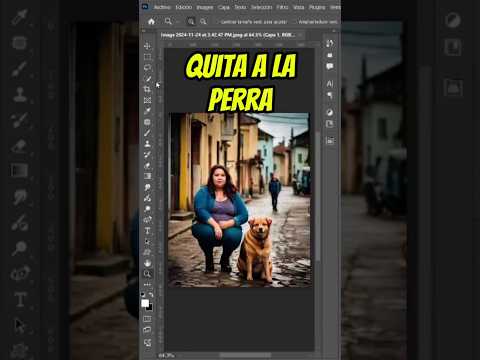
Task: Go to the Home screen
Action: click(151, 21)
